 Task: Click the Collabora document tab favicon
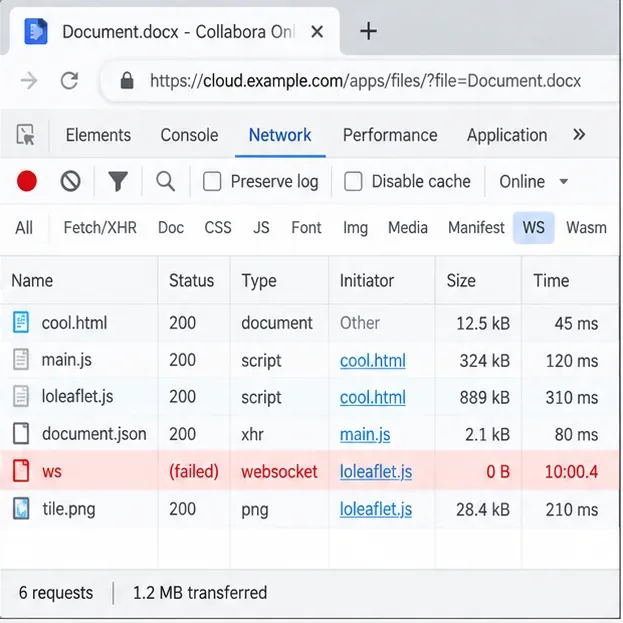click(36, 31)
